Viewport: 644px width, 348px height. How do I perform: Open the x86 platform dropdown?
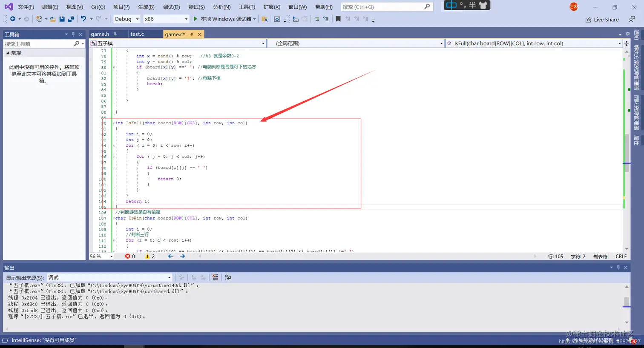166,19
